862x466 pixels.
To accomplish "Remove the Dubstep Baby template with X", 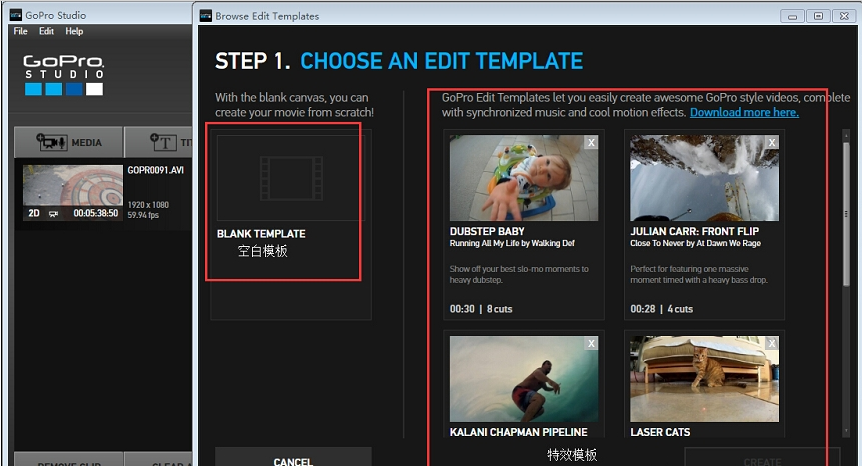I will tap(591, 142).
